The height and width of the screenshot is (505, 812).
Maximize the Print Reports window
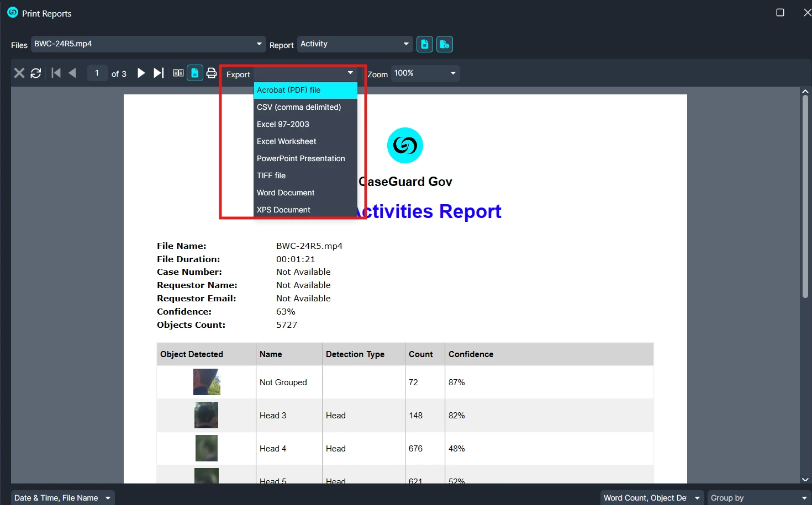click(780, 12)
